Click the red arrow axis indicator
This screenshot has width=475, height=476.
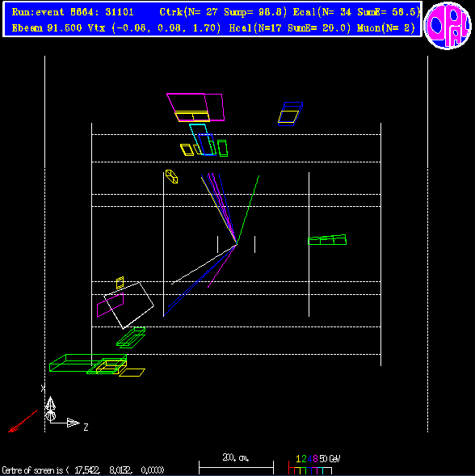coord(23,421)
